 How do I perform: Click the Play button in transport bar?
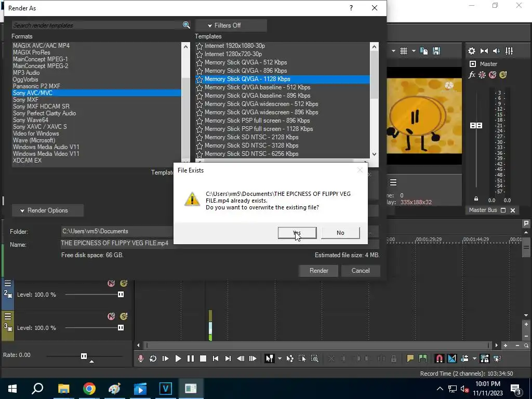(x=178, y=358)
